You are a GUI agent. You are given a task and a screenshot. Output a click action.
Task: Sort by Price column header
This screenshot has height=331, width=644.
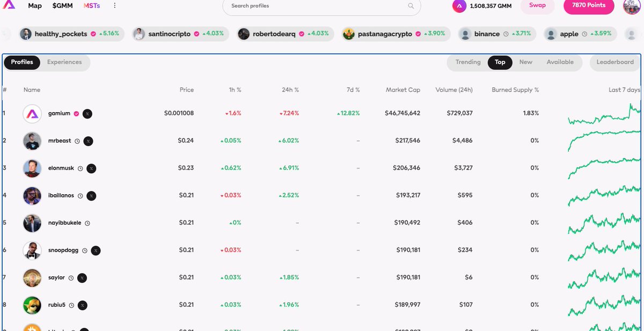(187, 90)
